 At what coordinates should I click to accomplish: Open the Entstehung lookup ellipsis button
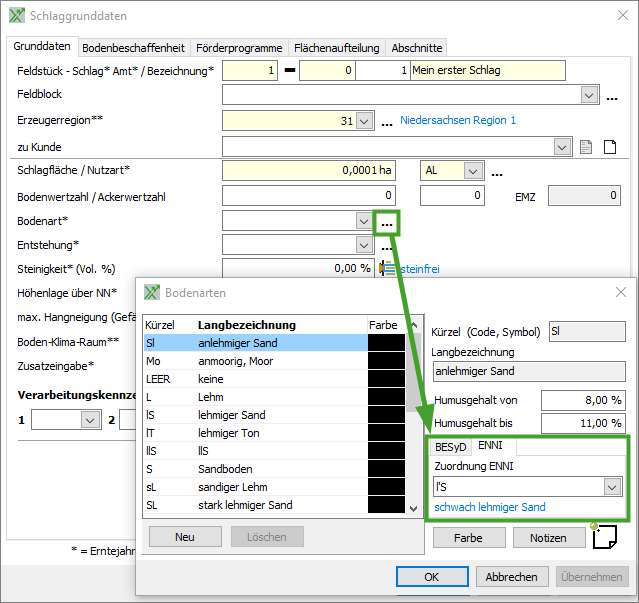pos(386,245)
